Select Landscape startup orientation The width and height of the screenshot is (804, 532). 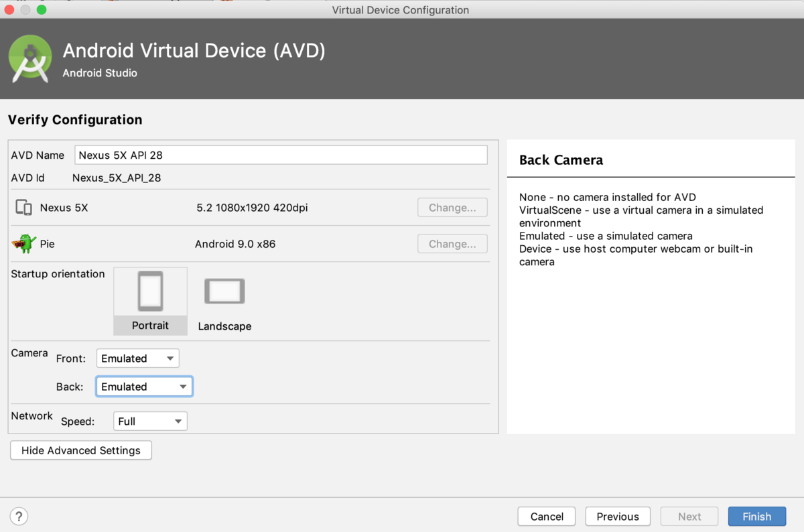pos(224,301)
